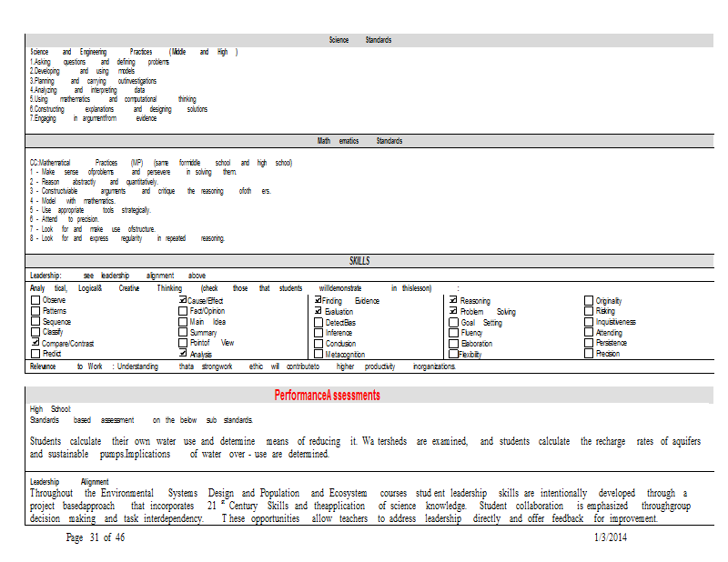The height and width of the screenshot is (562, 728).
Task: Click the red Performance Assessments heading
Action: [x=328, y=396]
